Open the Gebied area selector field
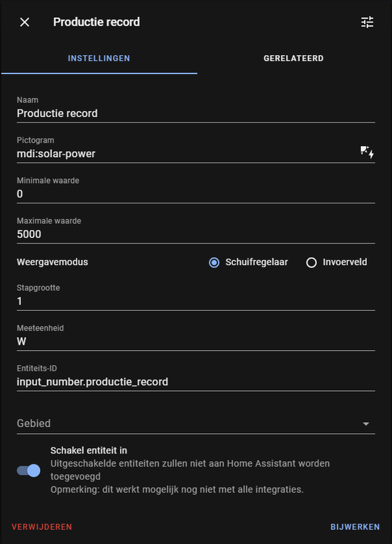Image resolution: width=392 pixels, height=544 pixels. [196, 423]
